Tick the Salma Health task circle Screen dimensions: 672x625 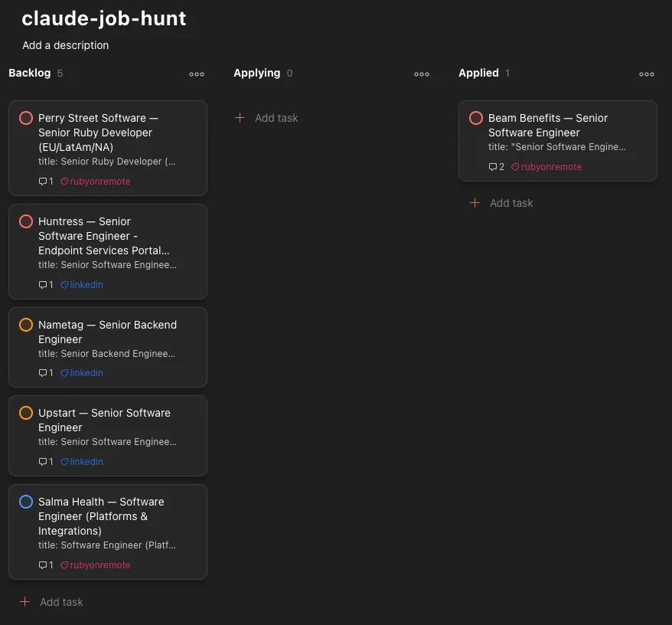tap(26, 502)
